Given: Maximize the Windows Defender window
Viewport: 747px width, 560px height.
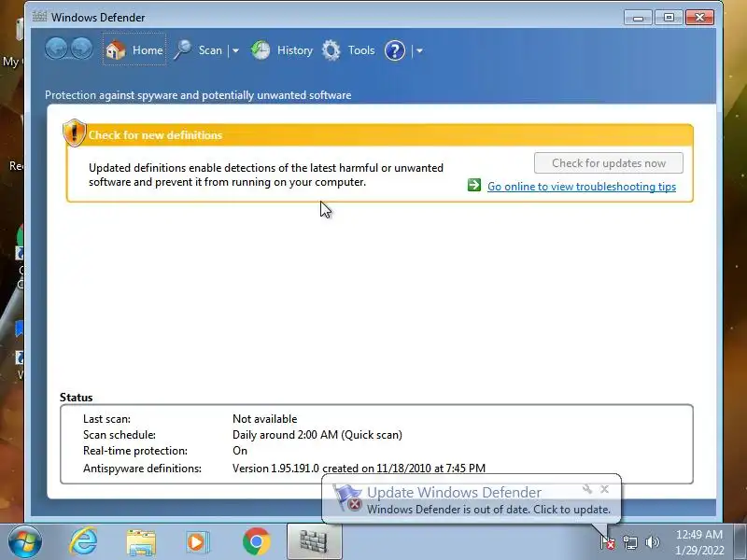Looking at the screenshot, I should (669, 18).
